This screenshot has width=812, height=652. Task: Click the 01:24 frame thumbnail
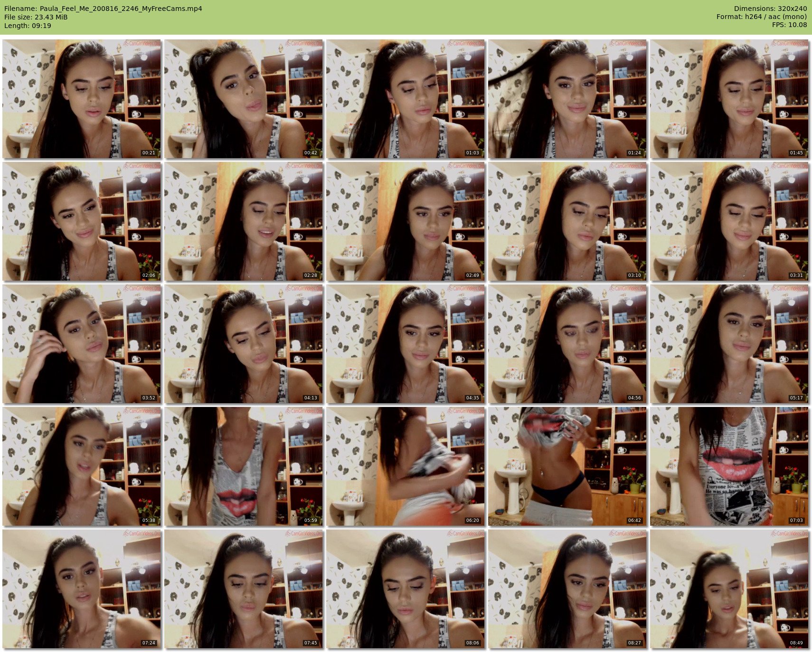point(567,99)
